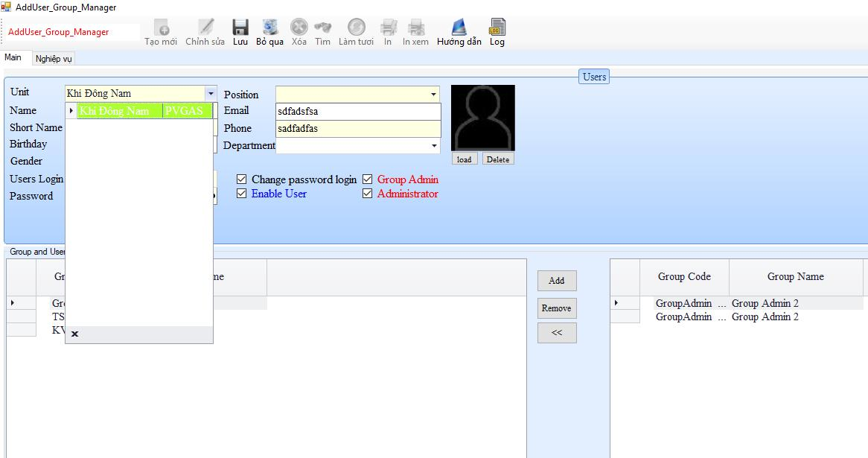The height and width of the screenshot is (458, 868).
Task: Click the Remove button
Action: tap(557, 308)
